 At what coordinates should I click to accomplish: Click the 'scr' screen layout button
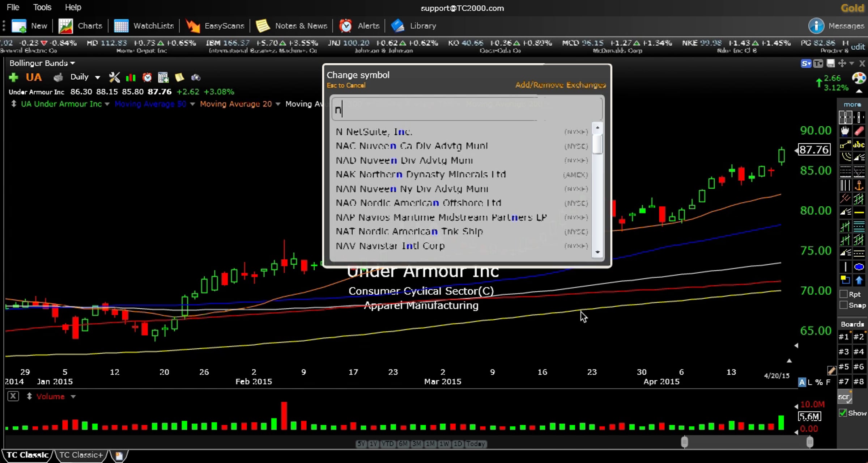(844, 397)
